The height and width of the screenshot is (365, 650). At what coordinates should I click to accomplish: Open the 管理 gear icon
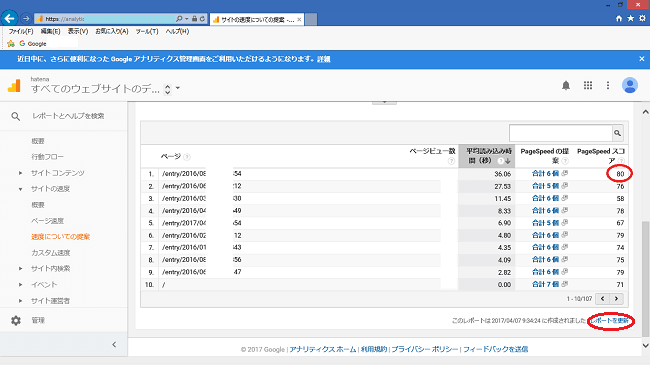[16, 320]
